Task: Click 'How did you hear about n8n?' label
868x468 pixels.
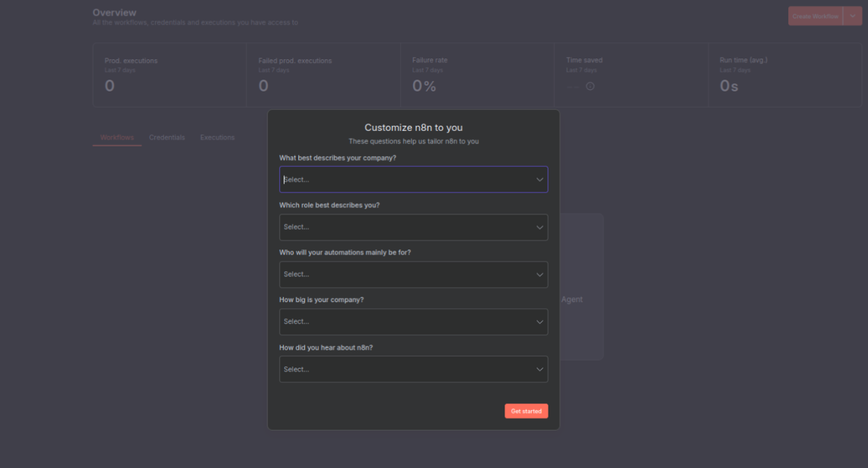Action: tap(326, 348)
